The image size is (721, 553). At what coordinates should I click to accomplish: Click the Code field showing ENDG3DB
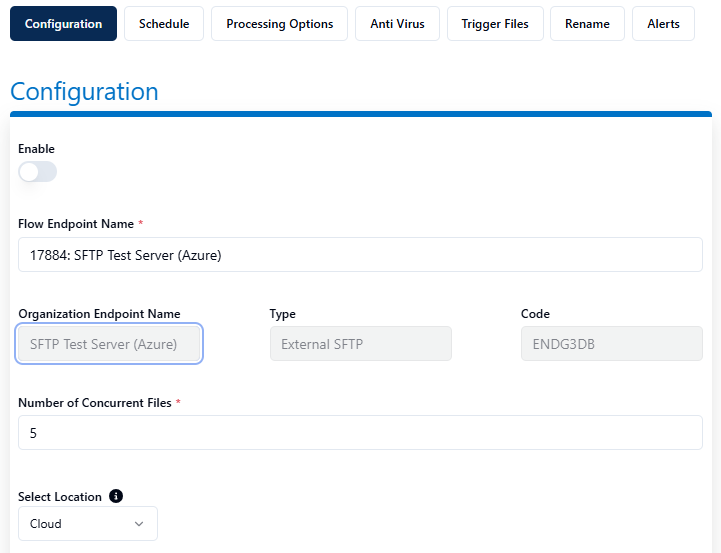[x=611, y=344]
